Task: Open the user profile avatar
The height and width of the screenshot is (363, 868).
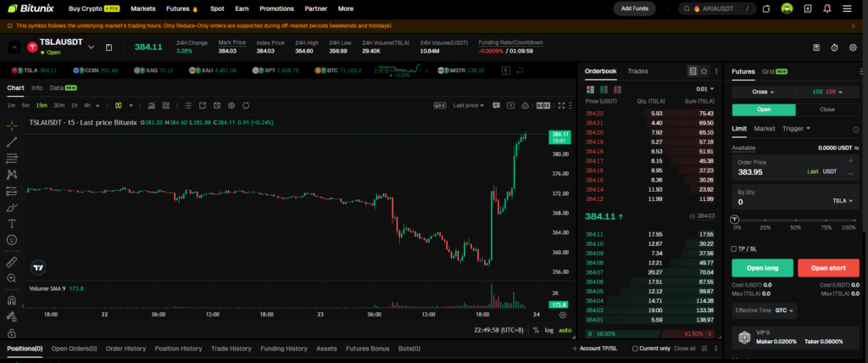Action: click(x=787, y=8)
